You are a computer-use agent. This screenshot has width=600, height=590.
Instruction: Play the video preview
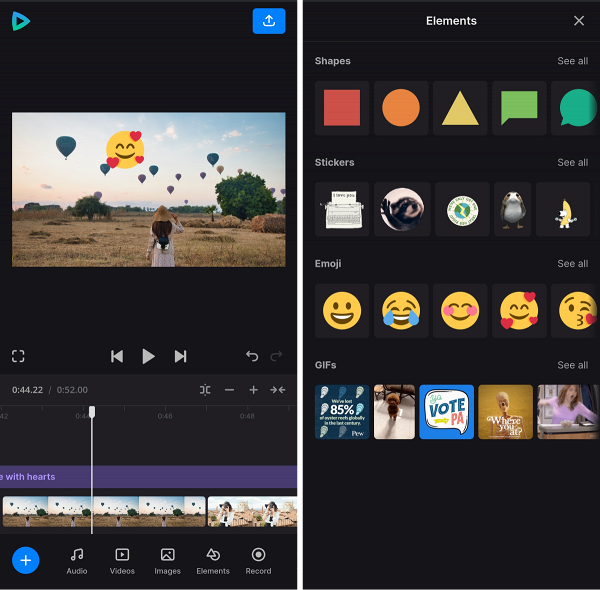148,356
